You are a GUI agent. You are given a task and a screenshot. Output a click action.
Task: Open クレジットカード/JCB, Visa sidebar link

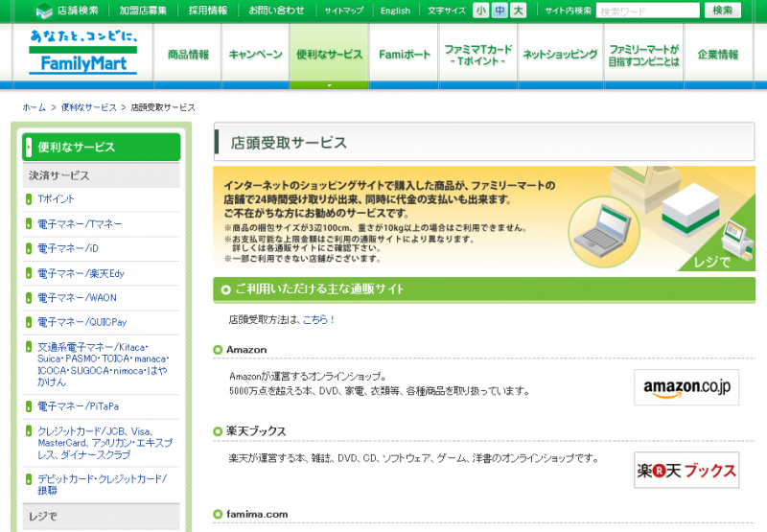click(x=105, y=443)
